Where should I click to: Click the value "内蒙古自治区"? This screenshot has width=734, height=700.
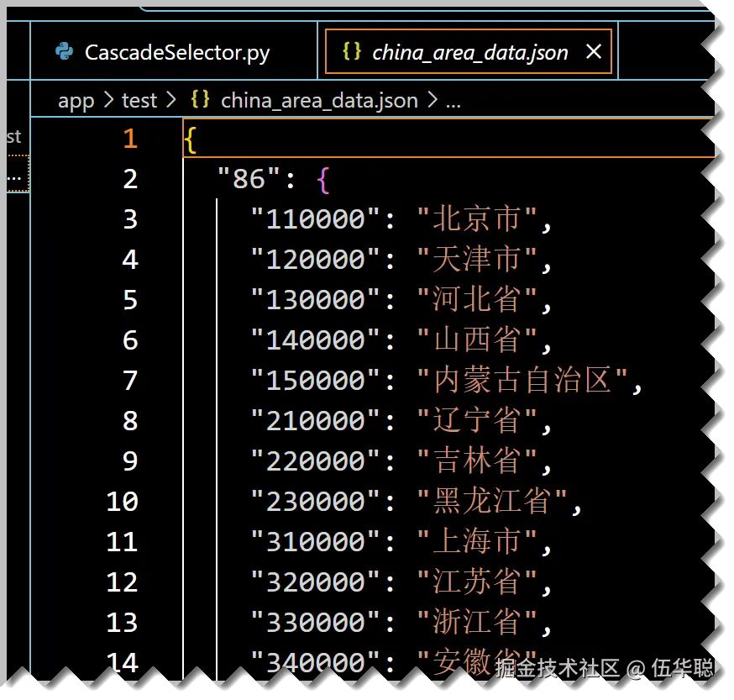tap(522, 380)
